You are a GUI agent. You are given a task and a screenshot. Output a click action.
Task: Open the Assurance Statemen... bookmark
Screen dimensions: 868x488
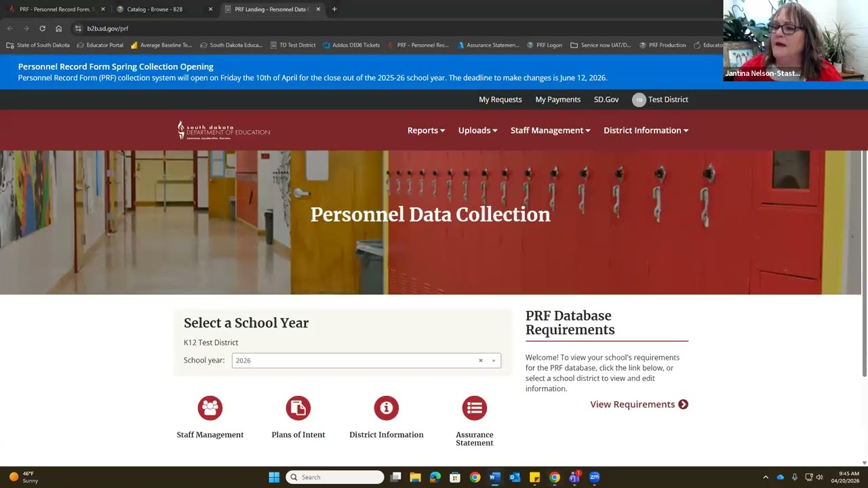point(488,45)
